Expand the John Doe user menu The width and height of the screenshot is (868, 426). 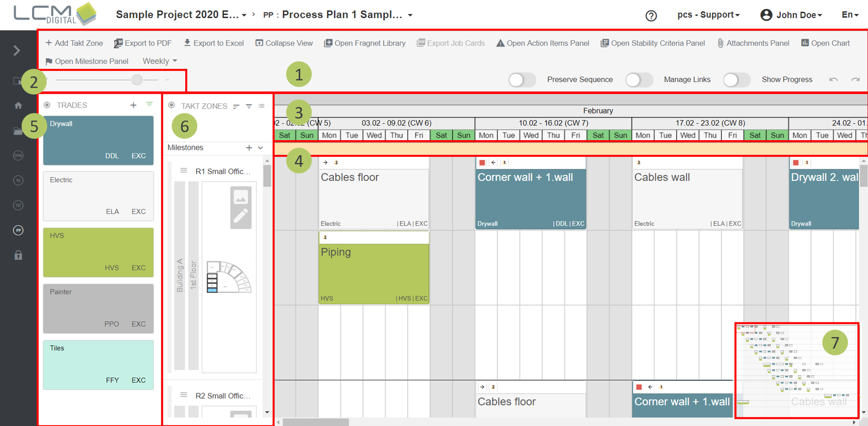point(792,15)
